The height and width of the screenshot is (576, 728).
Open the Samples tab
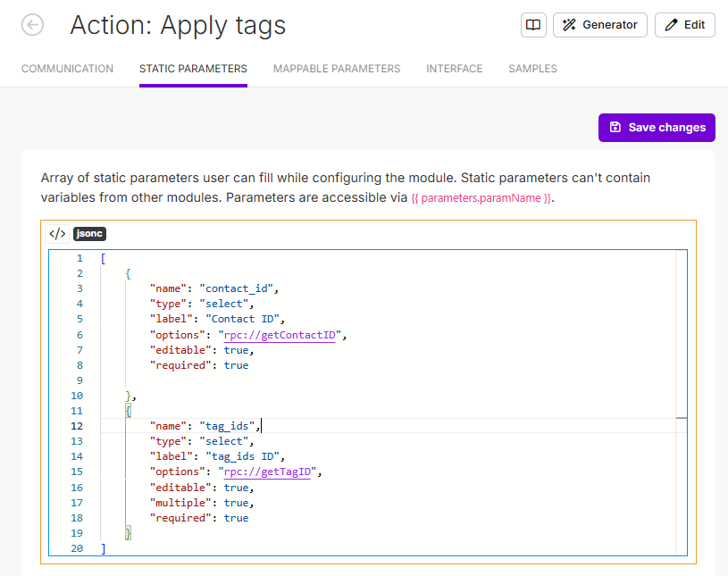click(532, 69)
